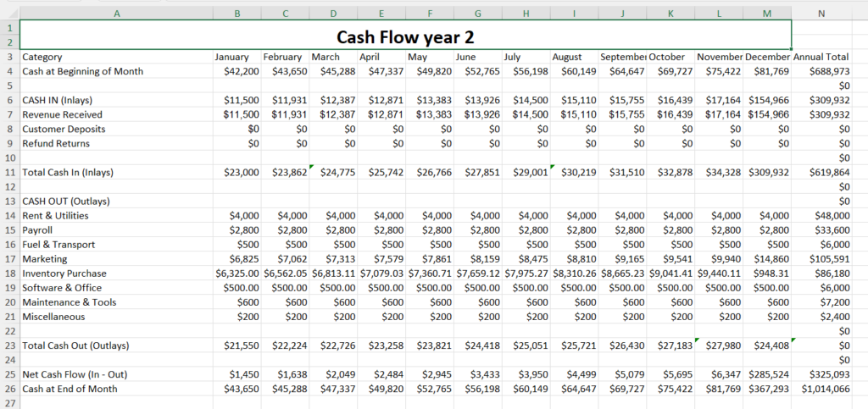Screen dimensions: 868x409
Task: Click row 11 header number
Action: click(x=9, y=172)
